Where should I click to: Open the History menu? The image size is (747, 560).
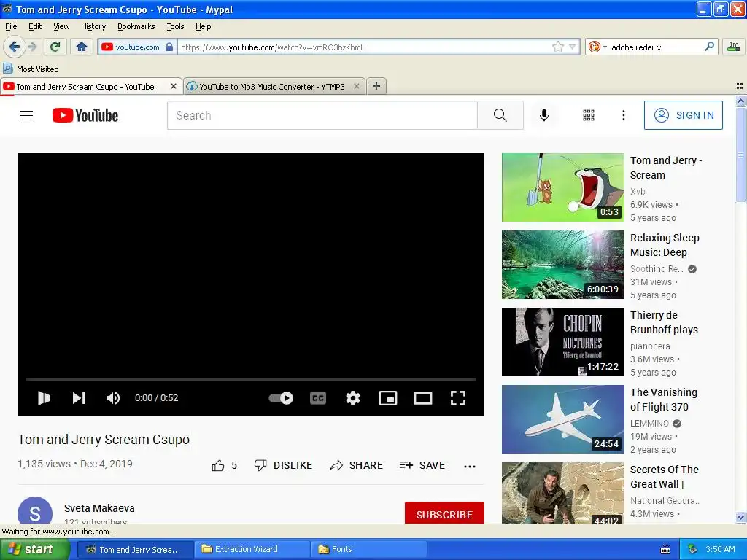click(x=93, y=26)
